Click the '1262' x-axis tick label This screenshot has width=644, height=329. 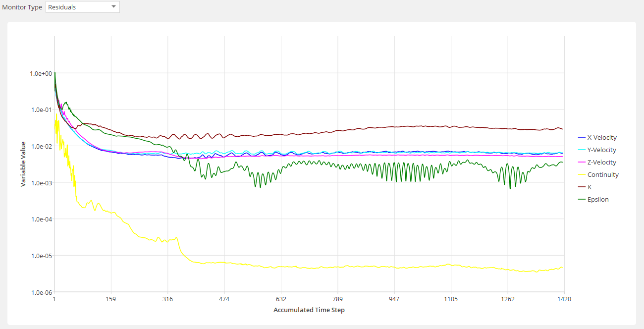(x=508, y=299)
